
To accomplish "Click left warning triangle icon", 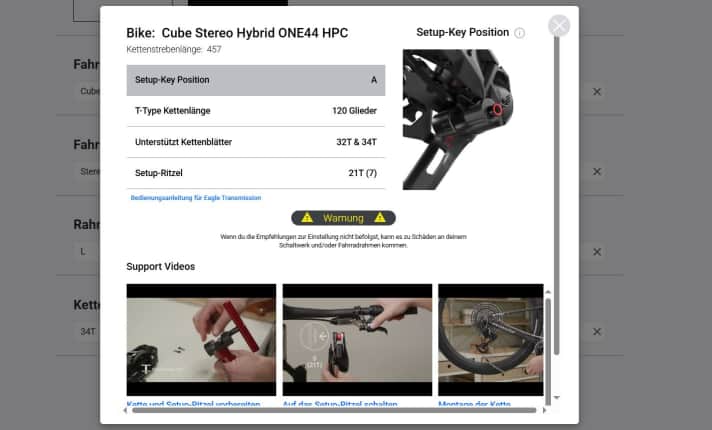I will pyautogui.click(x=307, y=217).
